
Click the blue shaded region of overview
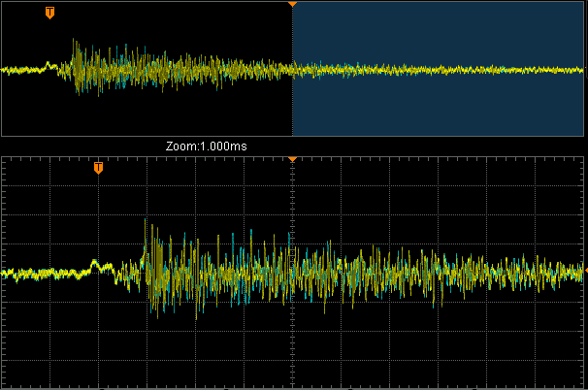tap(438, 69)
